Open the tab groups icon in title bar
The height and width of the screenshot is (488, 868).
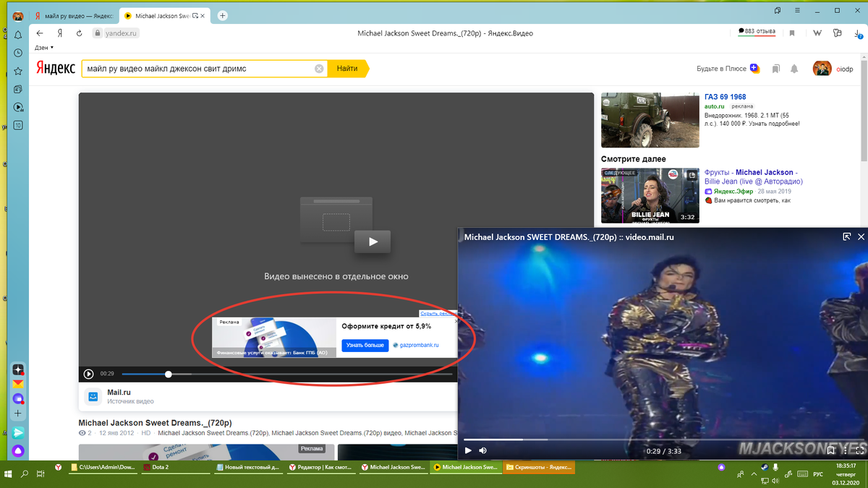pos(778,11)
